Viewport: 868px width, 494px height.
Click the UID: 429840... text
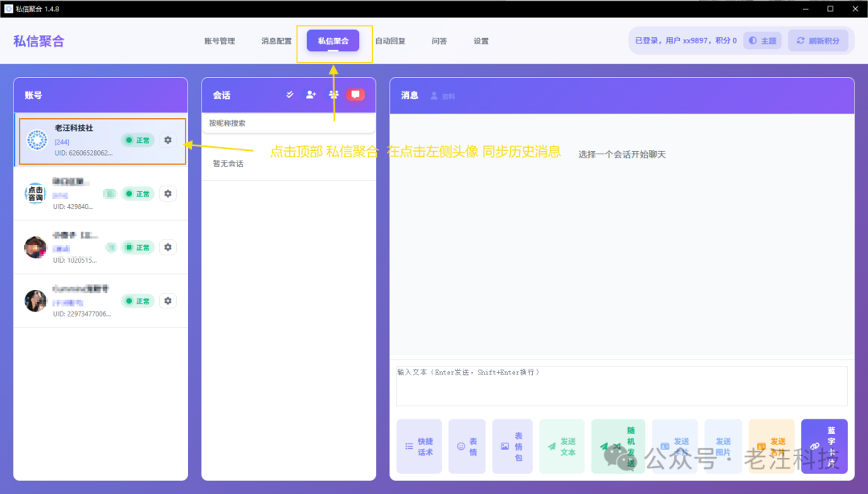click(73, 206)
